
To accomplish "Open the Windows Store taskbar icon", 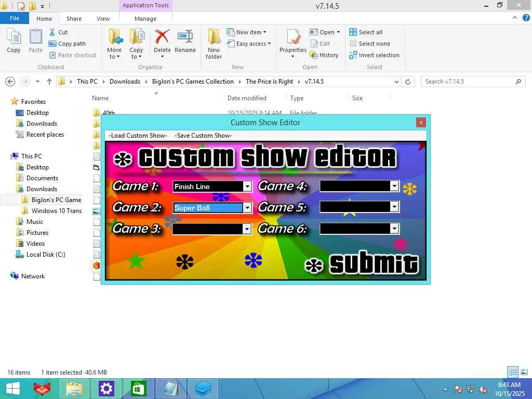I will [x=138, y=389].
